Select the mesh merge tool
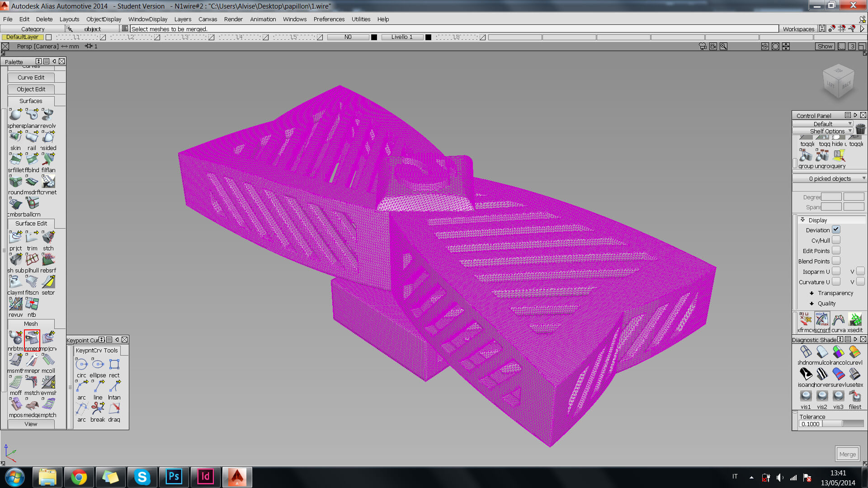 click(32, 338)
